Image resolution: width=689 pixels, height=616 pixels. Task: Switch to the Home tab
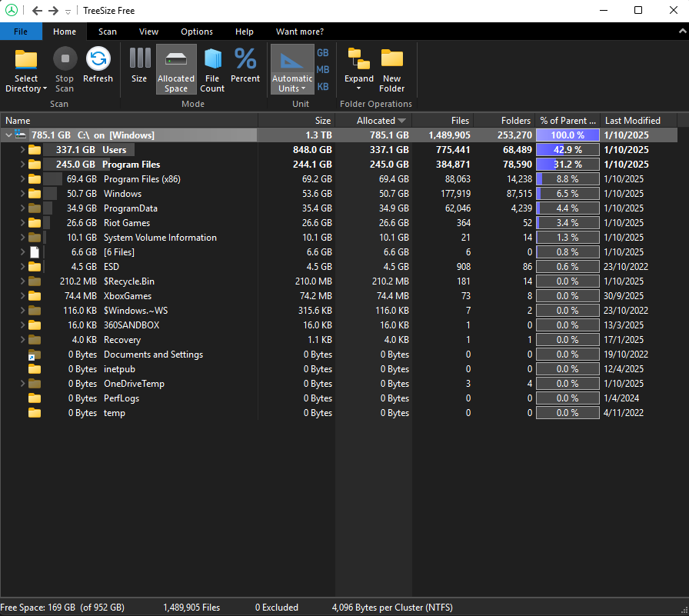point(65,32)
